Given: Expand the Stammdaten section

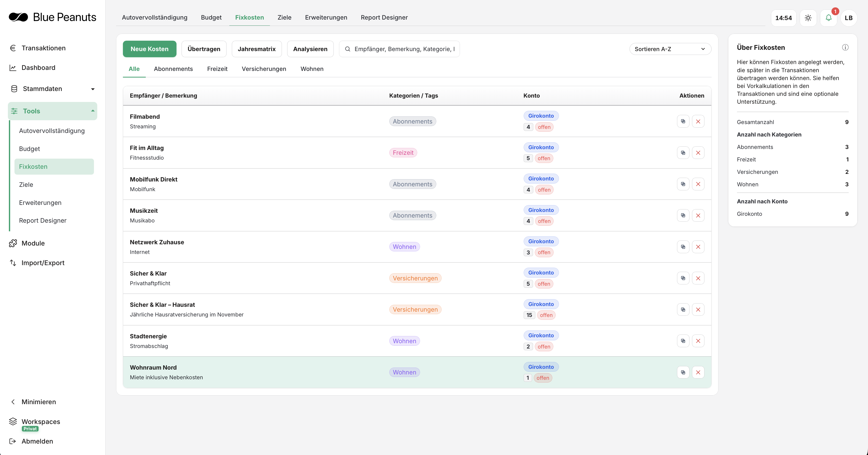Looking at the screenshot, I should point(53,89).
